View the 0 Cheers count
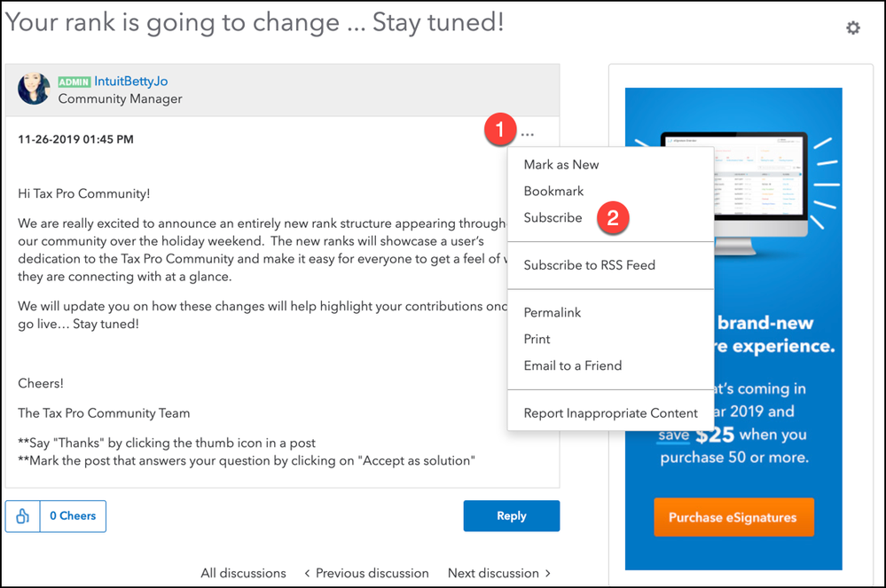Viewport: 886px width, 588px height. (73, 516)
